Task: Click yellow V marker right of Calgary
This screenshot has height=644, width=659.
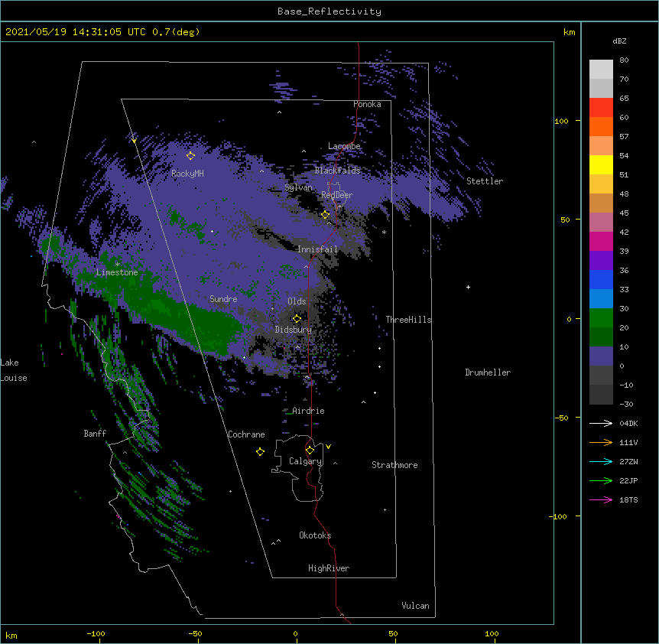Action: click(x=328, y=447)
